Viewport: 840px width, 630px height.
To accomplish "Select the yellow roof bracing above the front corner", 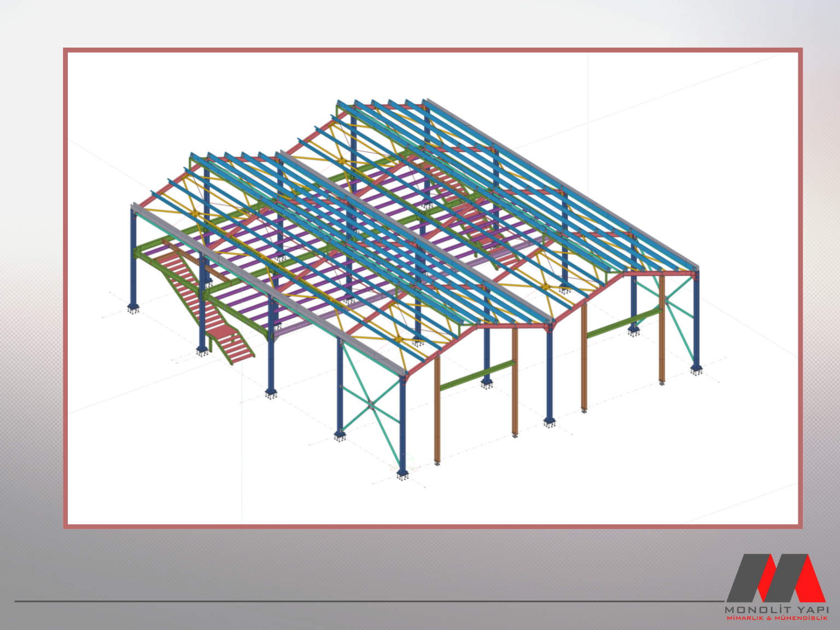I will [398, 340].
